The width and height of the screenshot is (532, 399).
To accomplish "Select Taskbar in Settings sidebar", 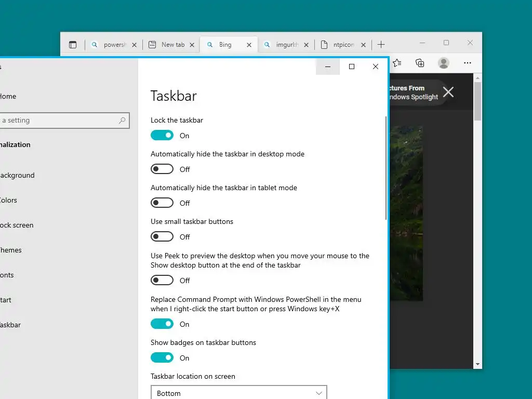I will point(10,325).
